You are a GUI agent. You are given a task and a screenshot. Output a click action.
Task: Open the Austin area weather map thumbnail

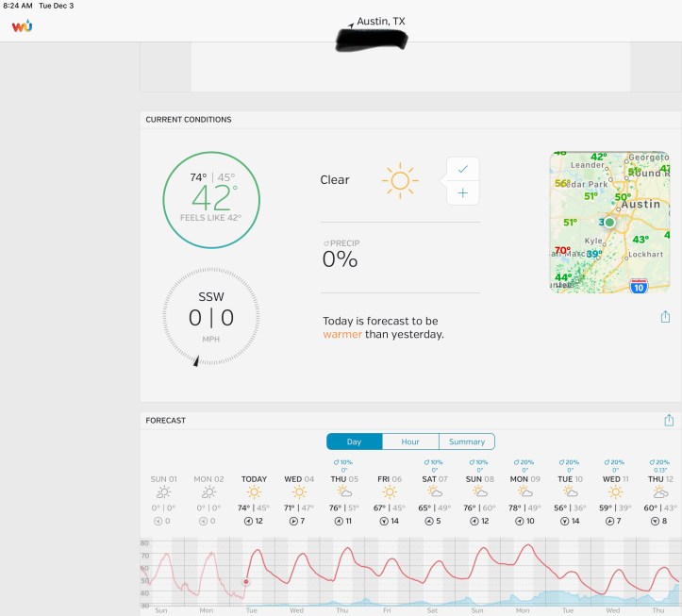point(609,222)
